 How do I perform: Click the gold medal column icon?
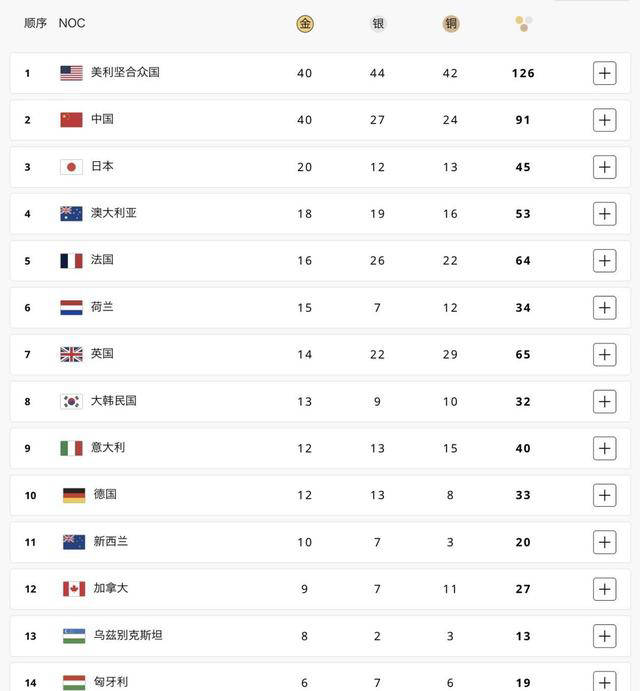click(305, 23)
